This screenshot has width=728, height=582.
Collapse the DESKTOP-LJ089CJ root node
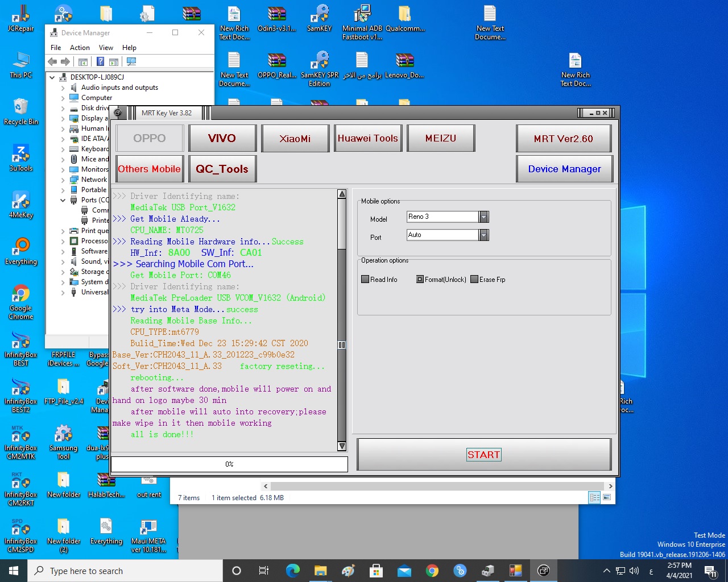[x=52, y=77]
